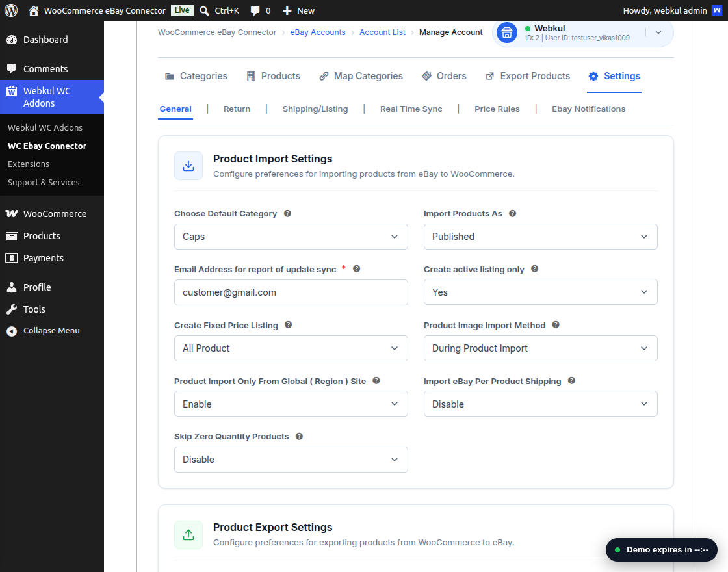The height and width of the screenshot is (572, 728).
Task: Follow the Account List breadcrumb link
Action: [383, 32]
